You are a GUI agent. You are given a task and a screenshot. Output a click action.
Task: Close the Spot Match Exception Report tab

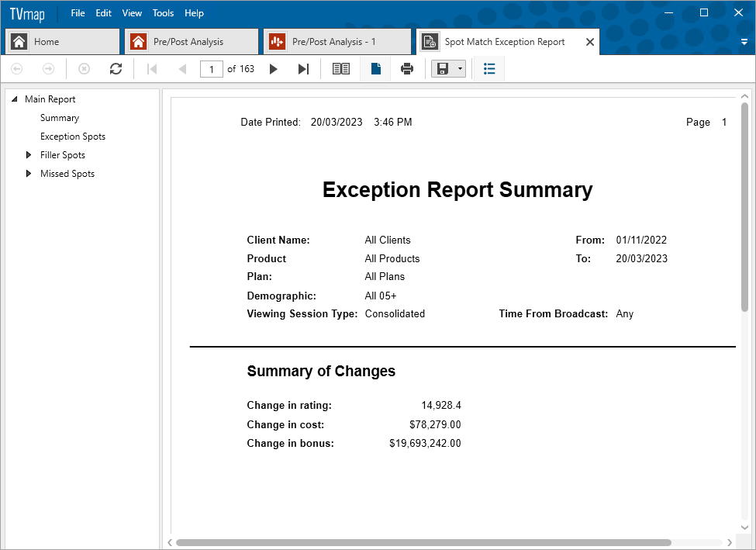pyautogui.click(x=589, y=42)
